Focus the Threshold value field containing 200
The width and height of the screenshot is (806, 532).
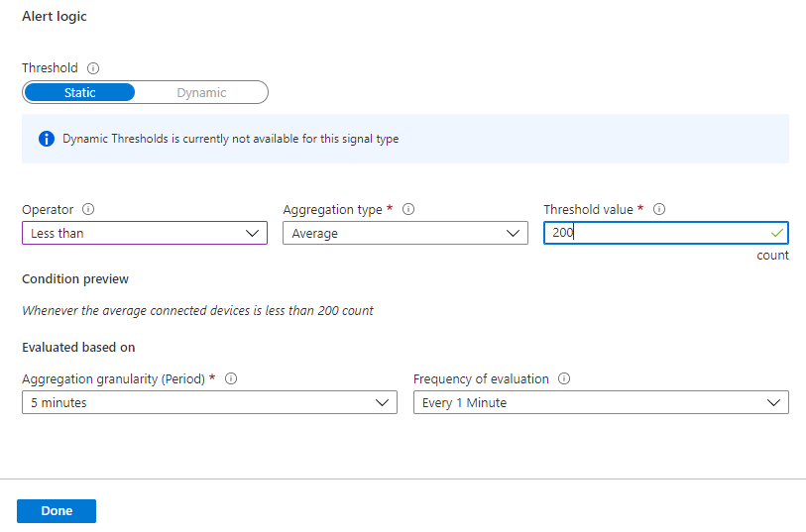point(654,234)
